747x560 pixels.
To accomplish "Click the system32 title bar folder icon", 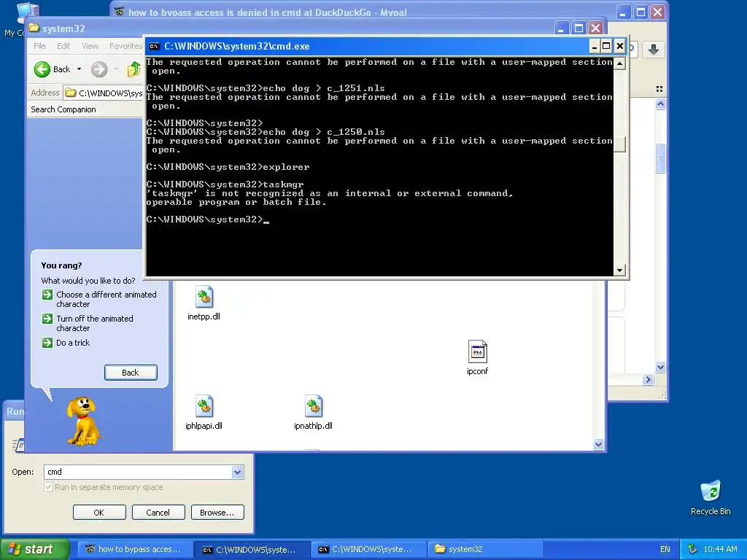I will pyautogui.click(x=34, y=28).
